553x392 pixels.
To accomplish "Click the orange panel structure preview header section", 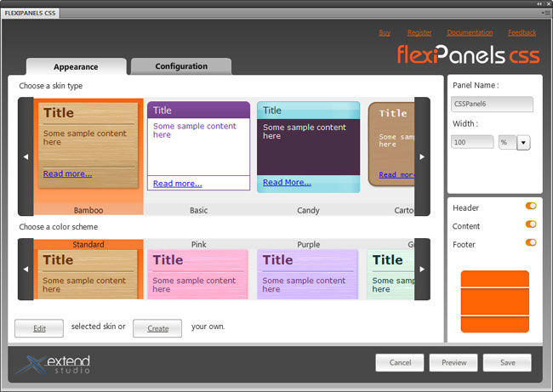I will pos(495,279).
